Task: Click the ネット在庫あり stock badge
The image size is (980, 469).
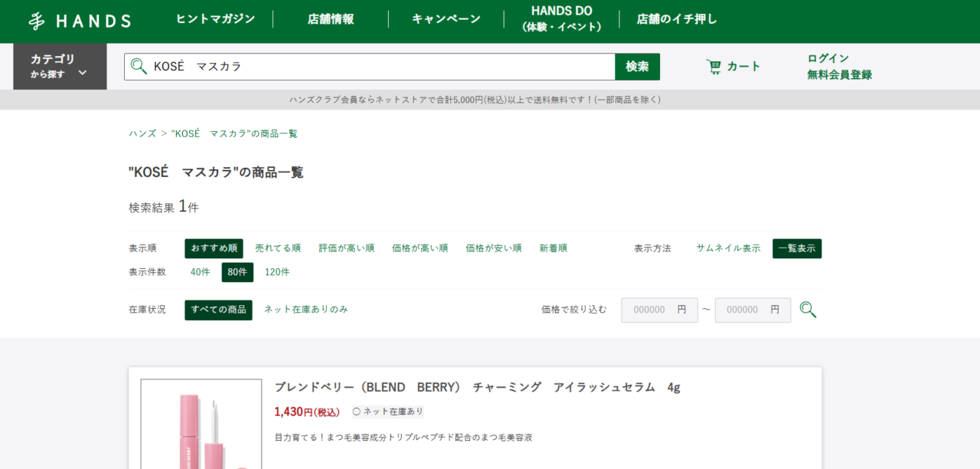Action: coord(387,412)
